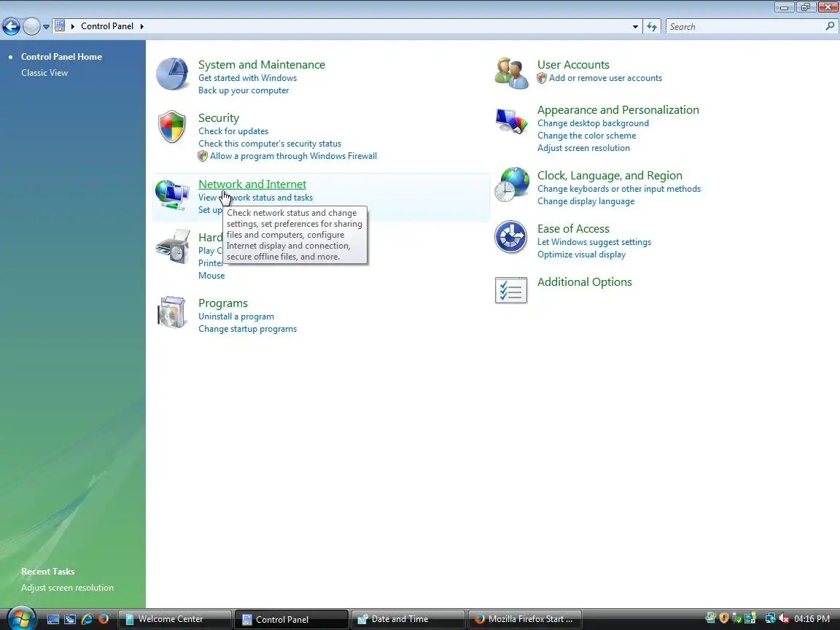
Task: Click the network tray icon
Action: [x=770, y=619]
